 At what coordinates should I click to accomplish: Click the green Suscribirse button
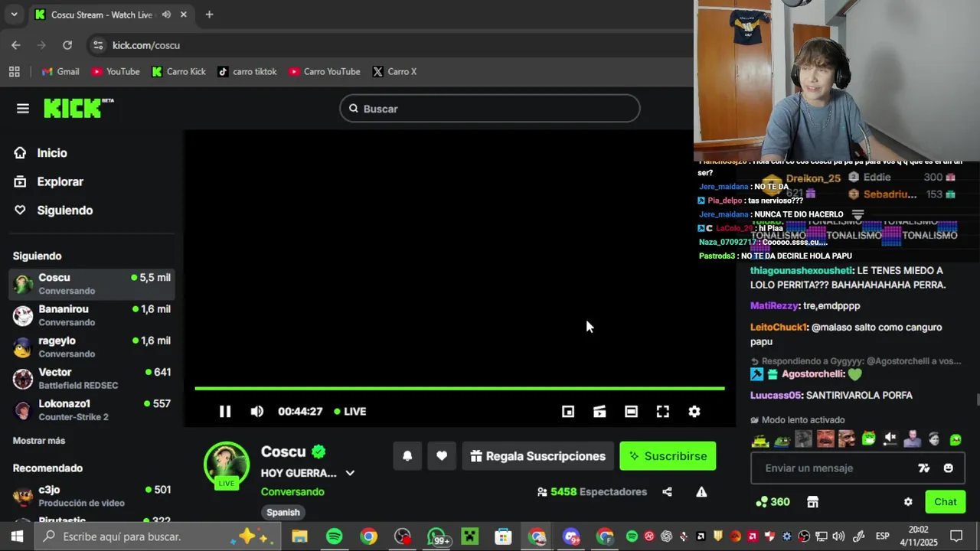668,456
